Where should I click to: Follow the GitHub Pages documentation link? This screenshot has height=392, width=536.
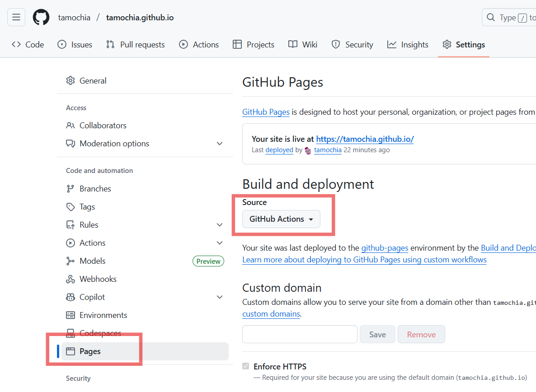[x=266, y=112]
